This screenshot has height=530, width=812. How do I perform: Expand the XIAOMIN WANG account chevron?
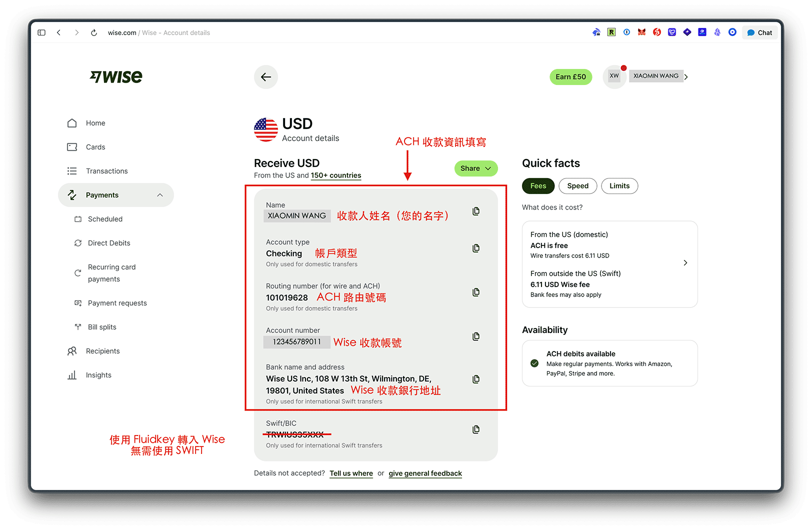point(686,77)
